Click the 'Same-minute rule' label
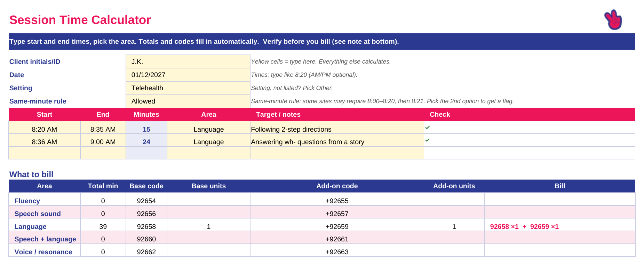The height and width of the screenshot is (265, 644). coord(38,101)
